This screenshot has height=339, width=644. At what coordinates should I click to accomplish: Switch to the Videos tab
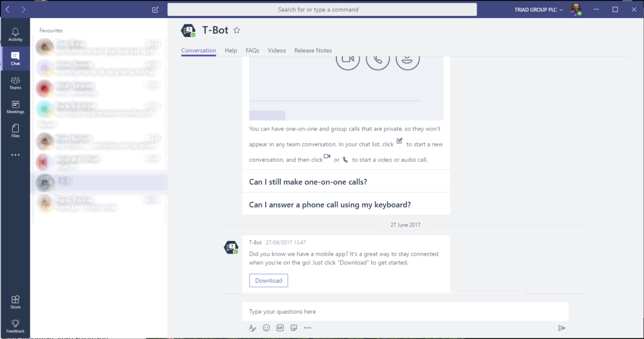click(x=276, y=50)
